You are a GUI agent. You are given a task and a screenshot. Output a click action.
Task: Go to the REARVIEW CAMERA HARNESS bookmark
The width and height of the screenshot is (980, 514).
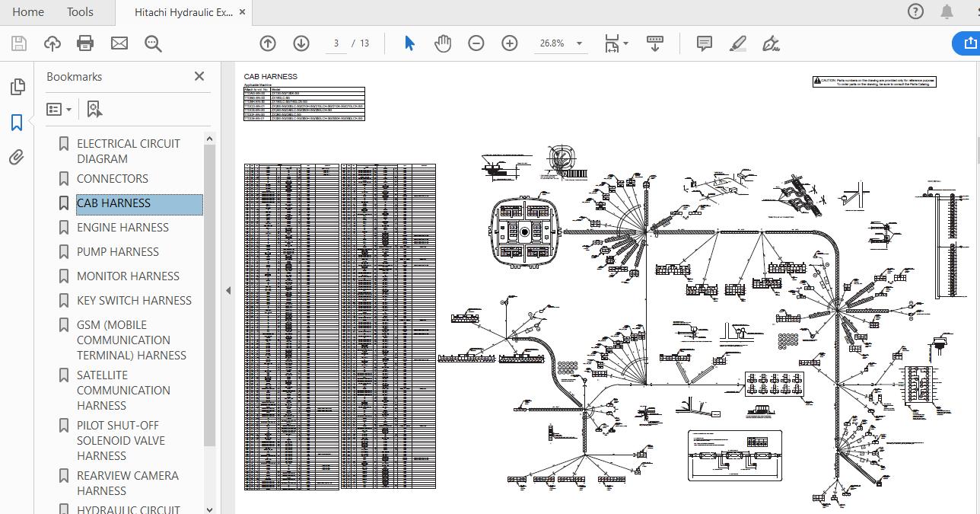tap(128, 483)
